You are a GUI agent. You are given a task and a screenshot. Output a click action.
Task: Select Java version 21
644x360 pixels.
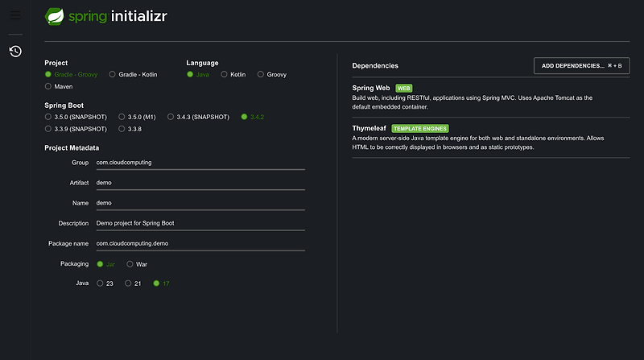pyautogui.click(x=128, y=283)
